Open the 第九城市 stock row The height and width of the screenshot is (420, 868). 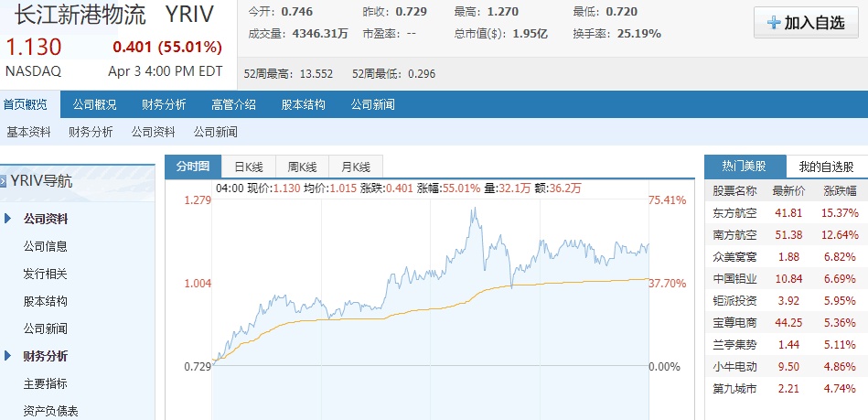(x=786, y=388)
